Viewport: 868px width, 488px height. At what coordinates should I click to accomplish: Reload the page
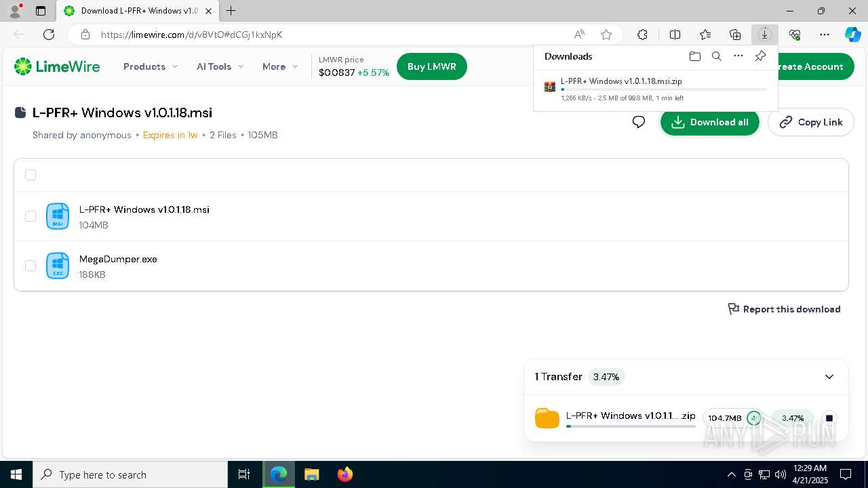[x=49, y=35]
